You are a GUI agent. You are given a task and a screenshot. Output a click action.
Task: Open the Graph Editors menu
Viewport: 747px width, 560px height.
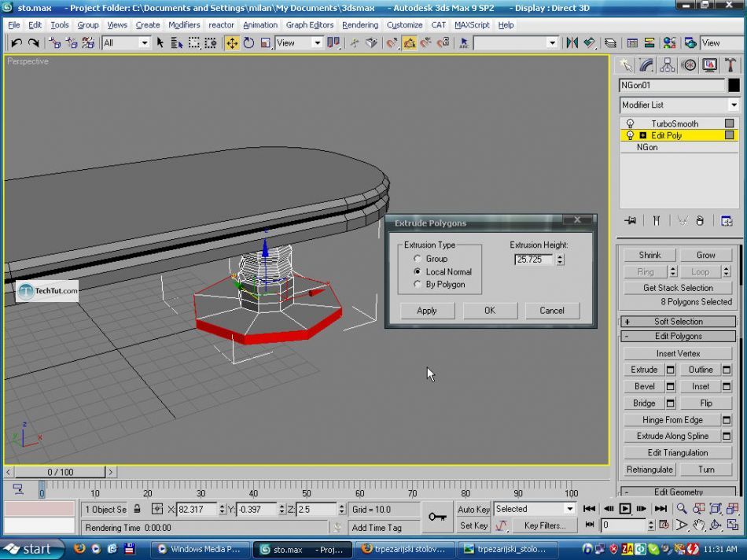310,25
